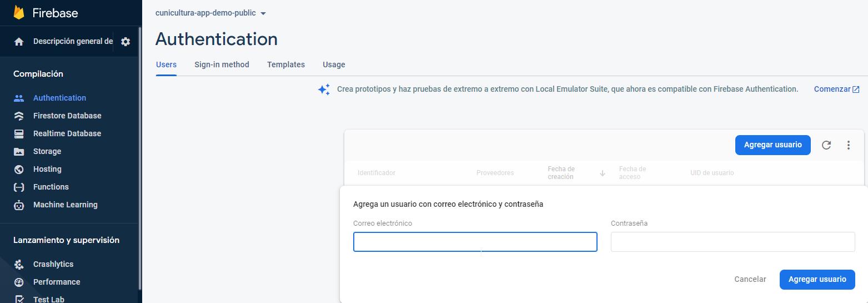
Task: Click the top Agregar usuario button
Action: pos(773,145)
